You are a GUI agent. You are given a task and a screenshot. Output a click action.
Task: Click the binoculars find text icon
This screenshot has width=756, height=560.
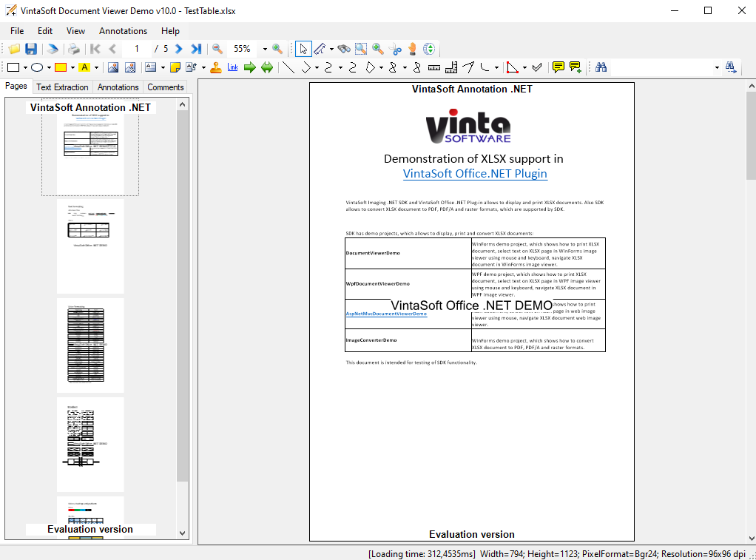coord(601,67)
